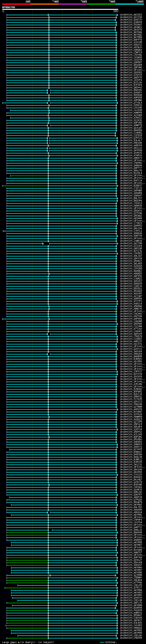
Task: Select hit UniRef100_P93847
Action: pos(131,25)
